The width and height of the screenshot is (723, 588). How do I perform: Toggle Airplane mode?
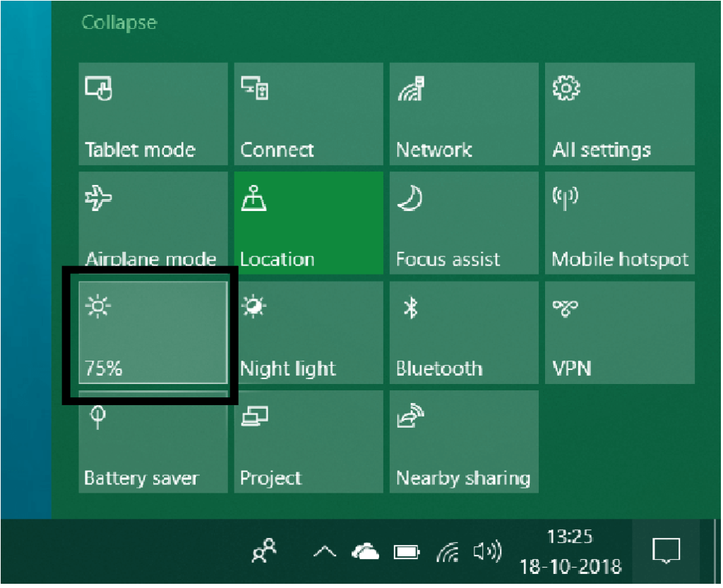pyautogui.click(x=153, y=222)
